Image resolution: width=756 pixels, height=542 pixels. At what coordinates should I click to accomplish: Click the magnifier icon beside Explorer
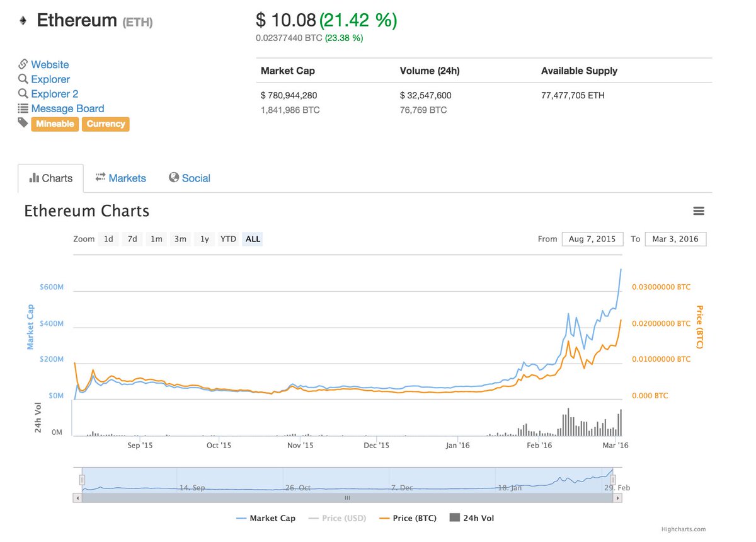[23, 79]
